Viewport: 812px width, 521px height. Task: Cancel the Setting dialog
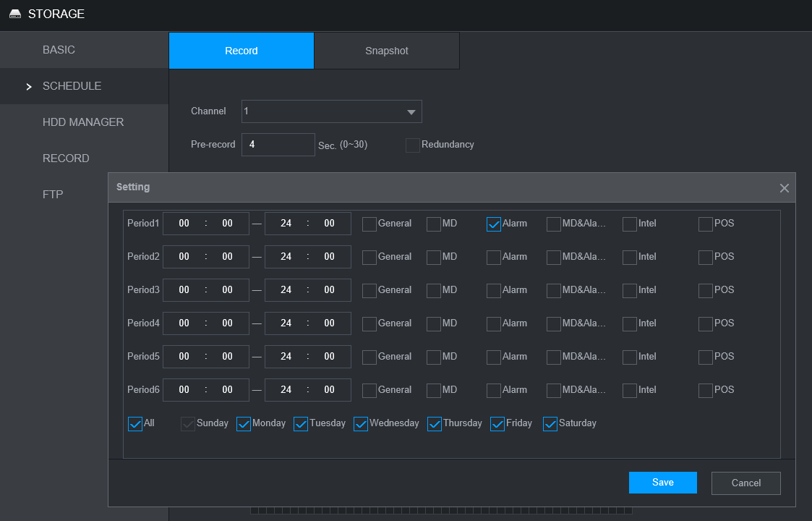[745, 483]
